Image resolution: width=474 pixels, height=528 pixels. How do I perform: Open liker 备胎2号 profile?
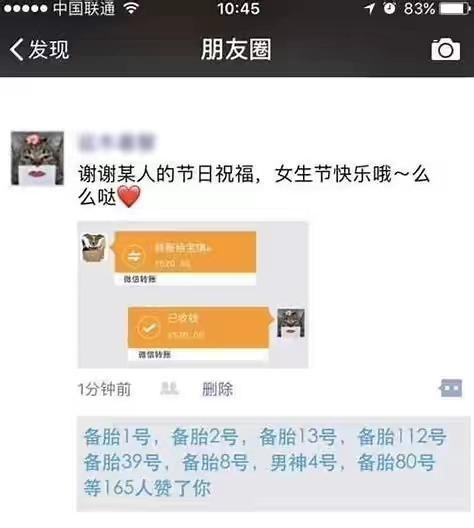pos(205,437)
